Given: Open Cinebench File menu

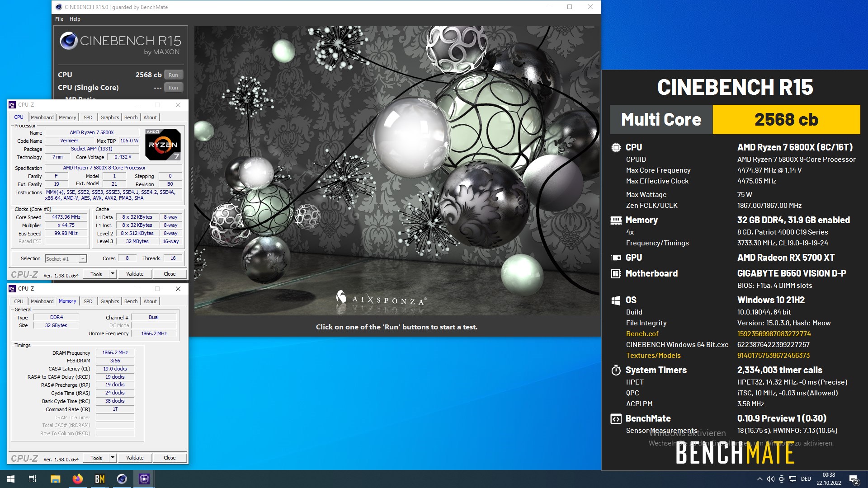Looking at the screenshot, I should [x=59, y=19].
